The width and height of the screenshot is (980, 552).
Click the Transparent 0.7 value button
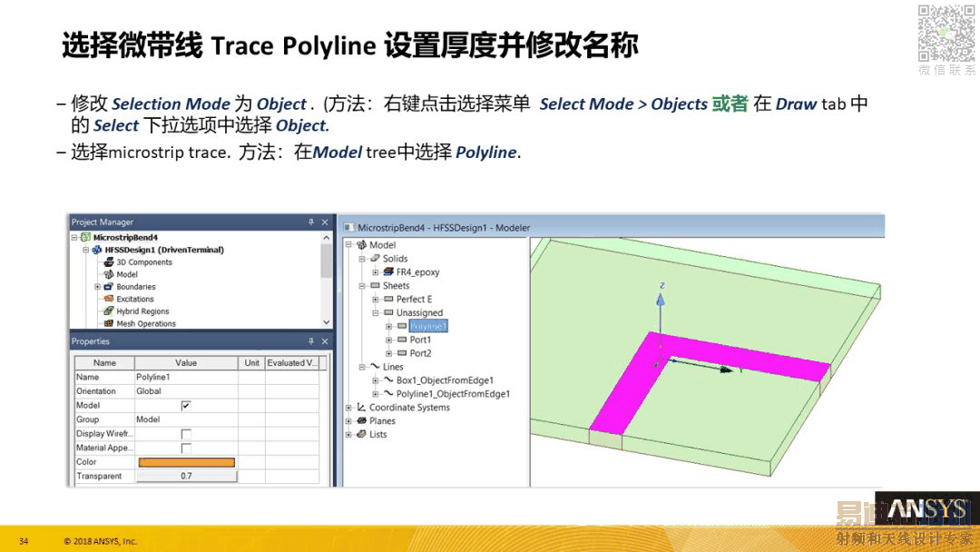186,476
